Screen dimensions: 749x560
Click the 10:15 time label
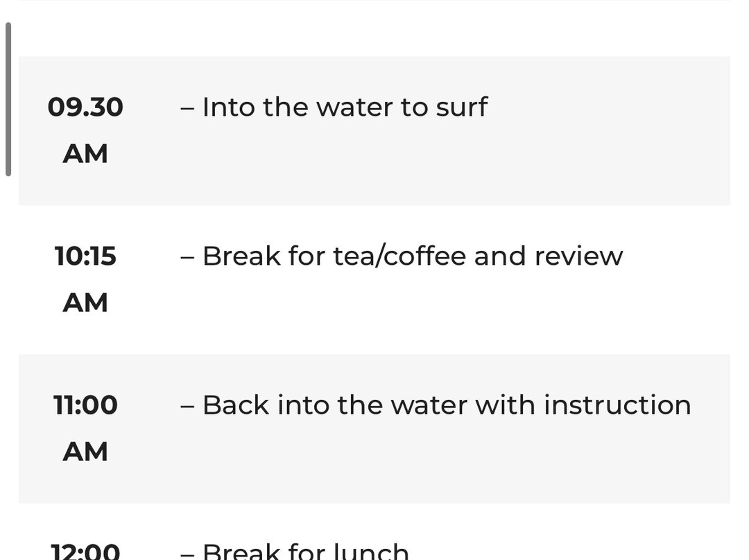click(85, 256)
